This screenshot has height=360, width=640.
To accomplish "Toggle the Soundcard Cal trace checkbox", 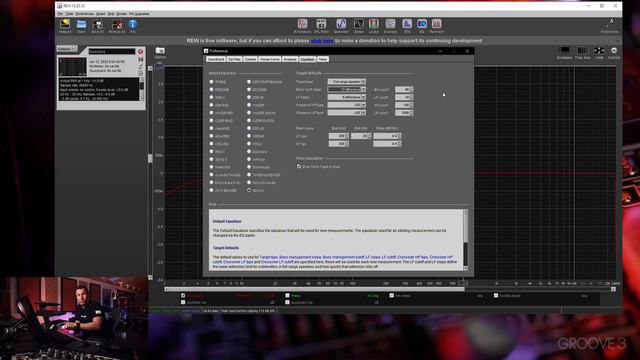I will [x=287, y=302].
